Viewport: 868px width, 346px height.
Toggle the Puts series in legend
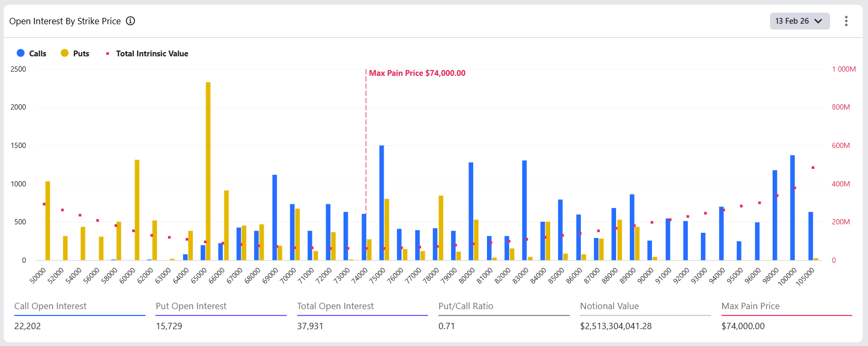click(75, 53)
